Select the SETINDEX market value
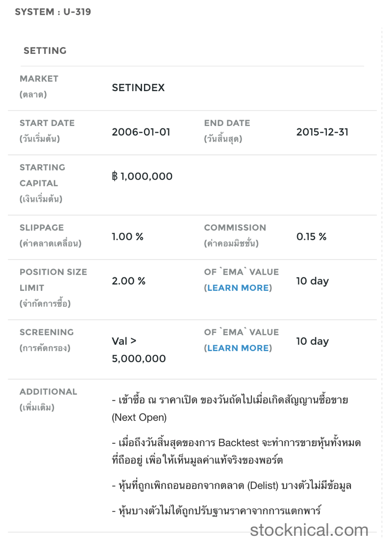The width and height of the screenshot is (392, 550). click(x=138, y=88)
